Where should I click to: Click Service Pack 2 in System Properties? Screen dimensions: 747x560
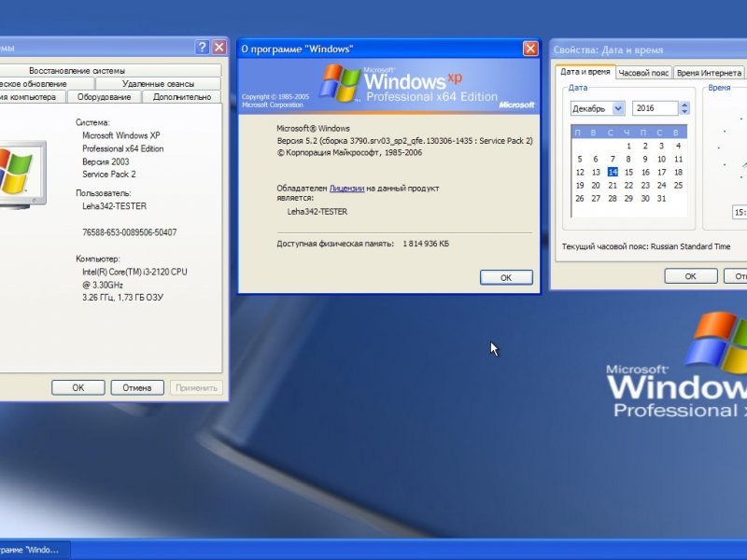tap(109, 175)
